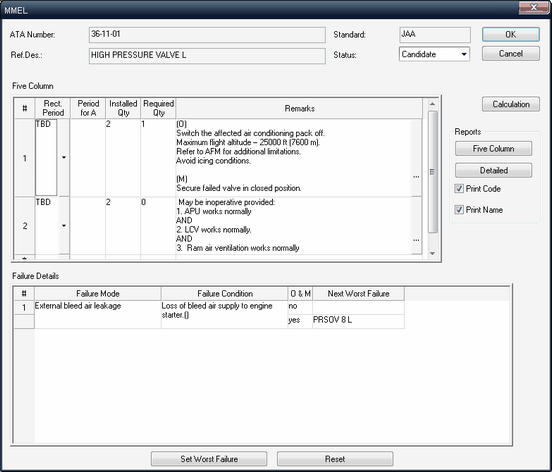The width and height of the screenshot is (552, 472).
Task: Click 'PRSOV 8 L' next worst failure cell
Action: 358,321
